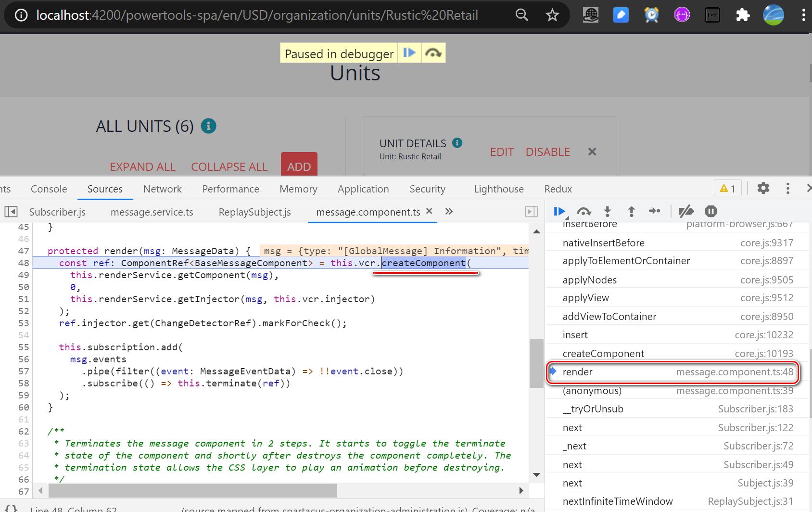This screenshot has width=812, height=512.
Task: Switch to the Application tab
Action: 363,189
